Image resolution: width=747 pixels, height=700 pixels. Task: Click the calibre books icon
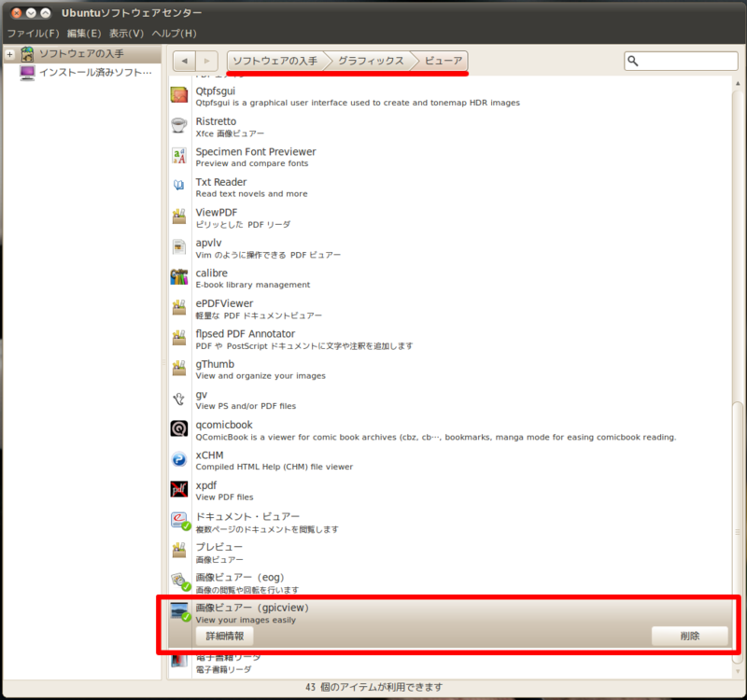pos(179,276)
